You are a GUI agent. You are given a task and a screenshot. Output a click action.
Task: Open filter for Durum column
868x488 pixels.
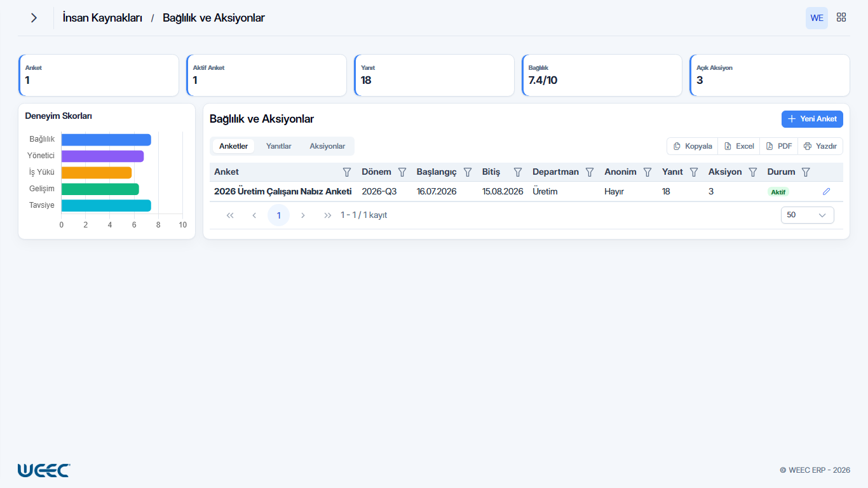click(x=806, y=172)
